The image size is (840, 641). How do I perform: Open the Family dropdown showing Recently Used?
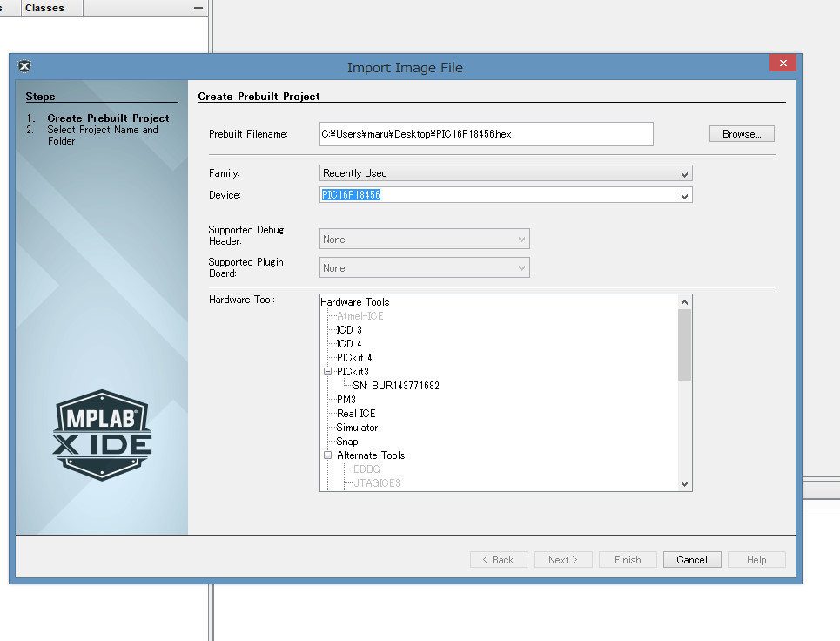pyautogui.click(x=506, y=173)
